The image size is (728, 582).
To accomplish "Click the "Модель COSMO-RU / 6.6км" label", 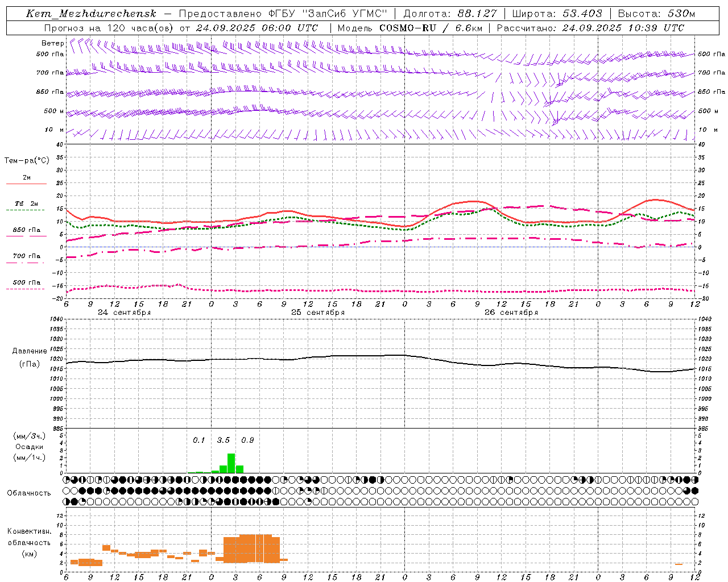I will 409,28.
